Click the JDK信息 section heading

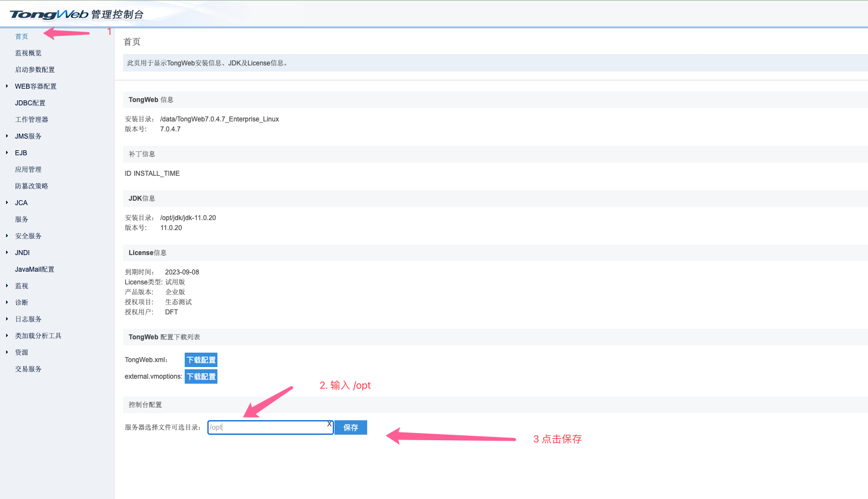(142, 198)
